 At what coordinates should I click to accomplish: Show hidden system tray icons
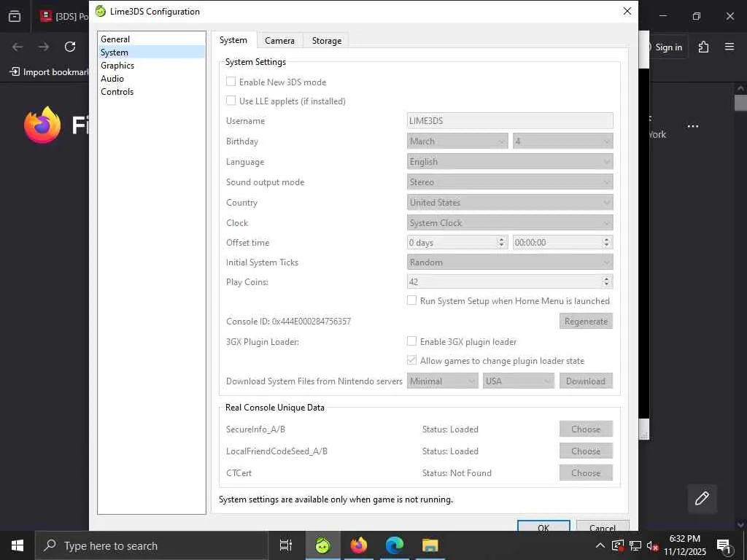point(600,545)
